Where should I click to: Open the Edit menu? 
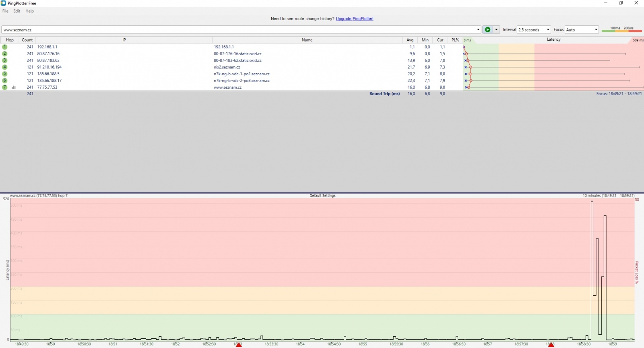tap(17, 11)
